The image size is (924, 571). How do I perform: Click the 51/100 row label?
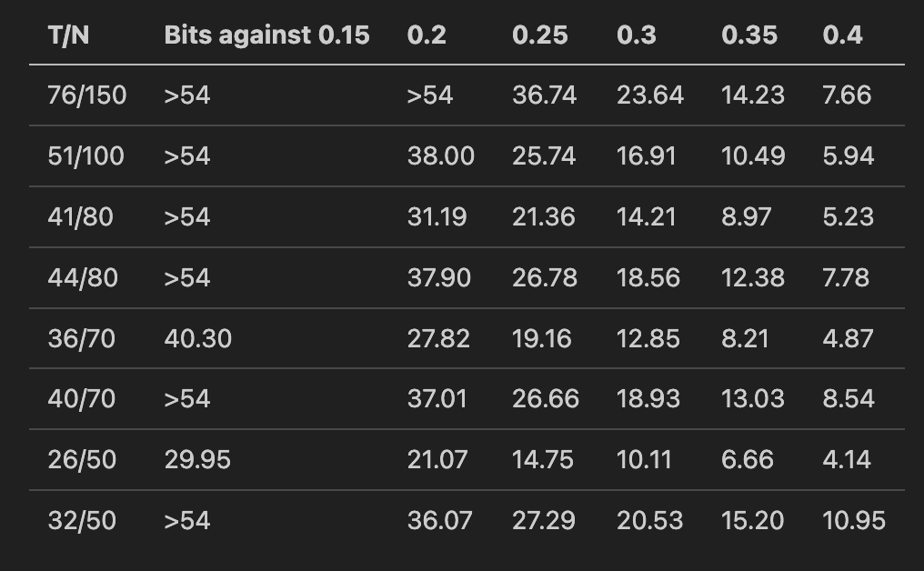(85, 156)
